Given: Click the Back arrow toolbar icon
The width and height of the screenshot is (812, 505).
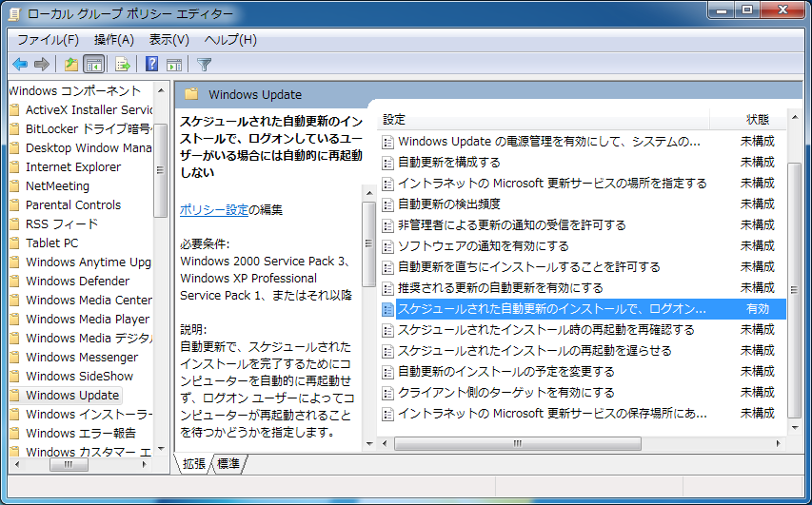Looking at the screenshot, I should [20, 64].
